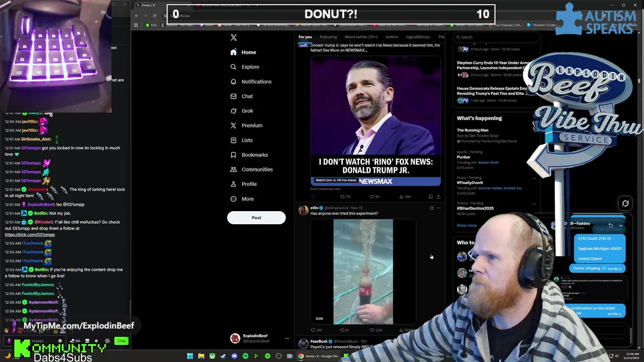
Task: Open ExplodinBeef account menu dots
Action: pos(287,338)
